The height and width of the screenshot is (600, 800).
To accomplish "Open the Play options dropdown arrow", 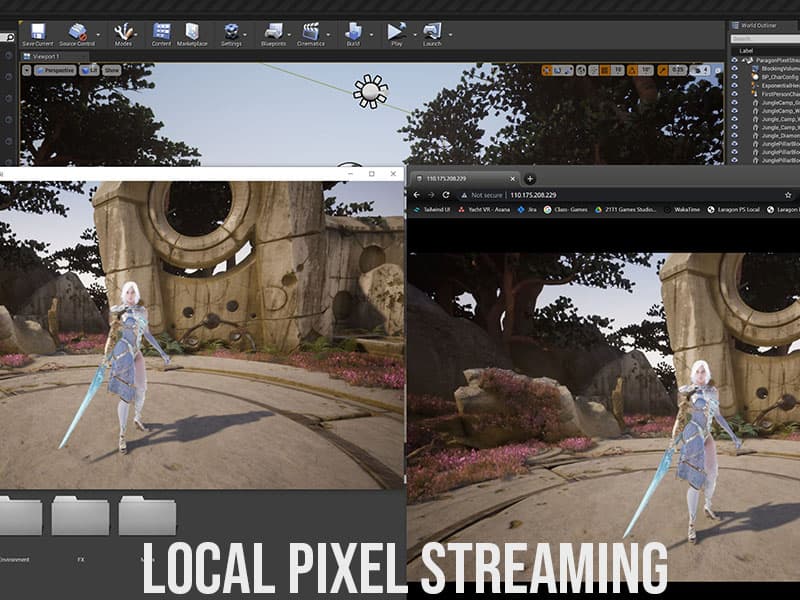I will coord(415,35).
